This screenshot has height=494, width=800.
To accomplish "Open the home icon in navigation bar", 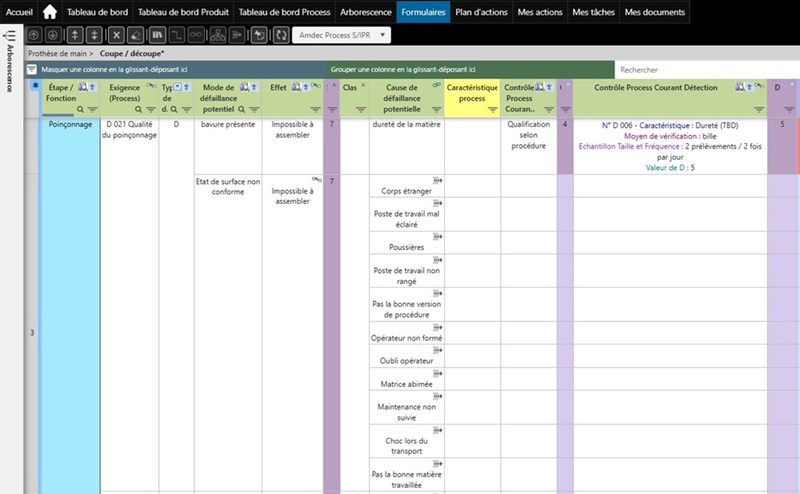I will (49, 12).
